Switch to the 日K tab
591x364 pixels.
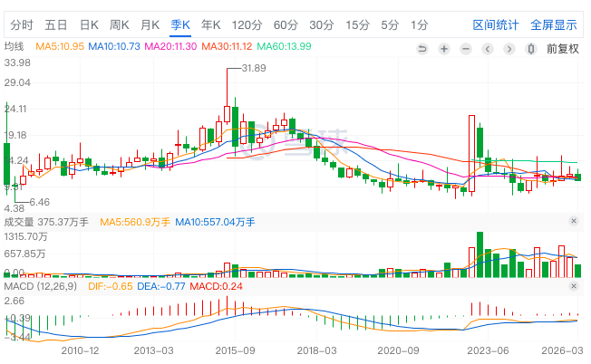point(89,24)
